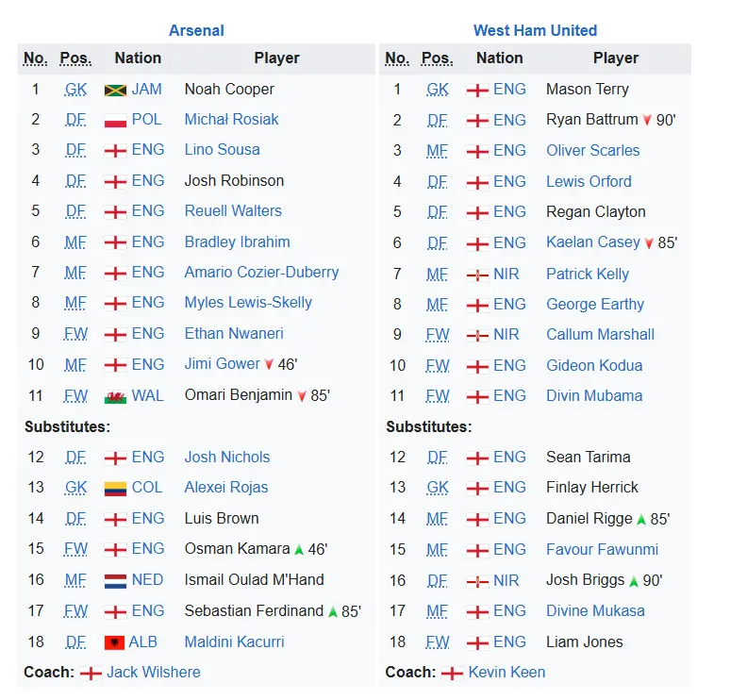Viewport: 747px width, 700px height.
Task: Click the Netherlands flag by Ismail Oulad M'Hand
Action: [x=115, y=580]
